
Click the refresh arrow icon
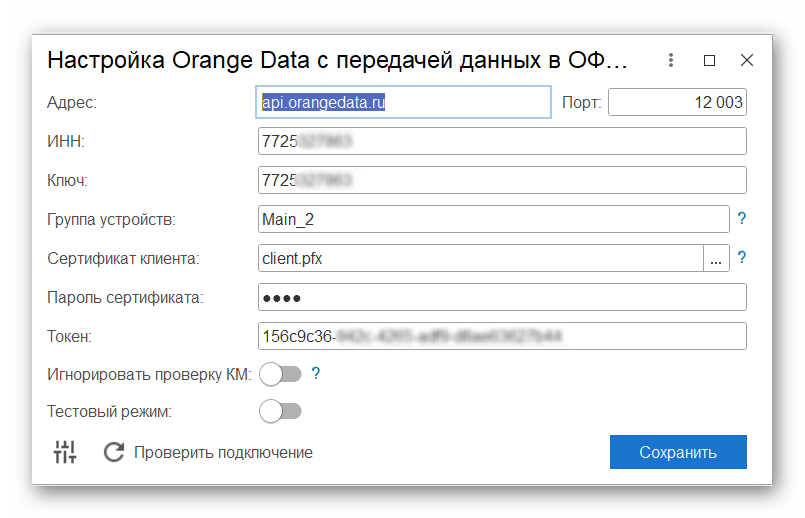pyautogui.click(x=113, y=452)
